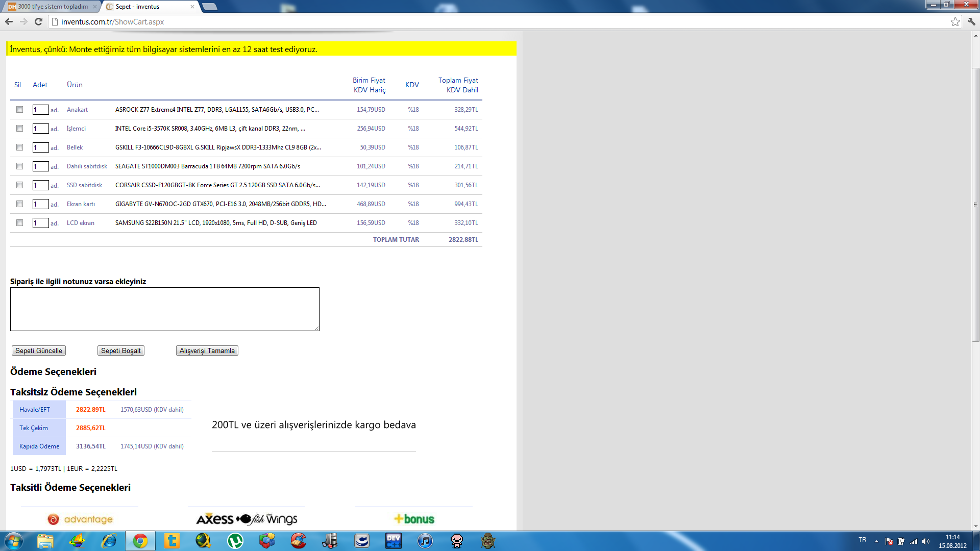Open the grey swirl taskbar icon
The width and height of the screenshot is (980, 551).
tap(362, 541)
